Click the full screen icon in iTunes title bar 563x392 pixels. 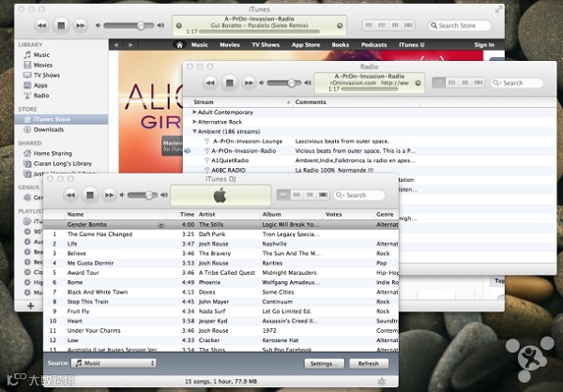click(499, 9)
